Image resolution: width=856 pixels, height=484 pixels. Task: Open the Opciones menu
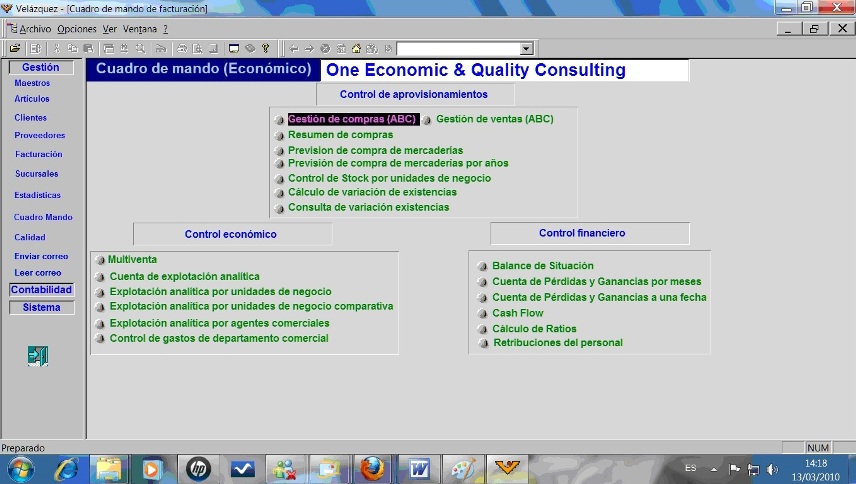(x=76, y=29)
